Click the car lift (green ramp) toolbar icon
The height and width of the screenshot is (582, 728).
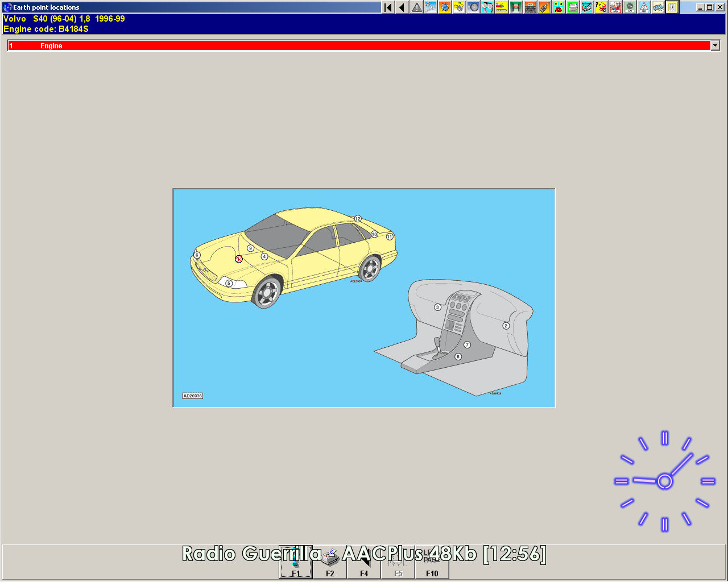click(516, 7)
